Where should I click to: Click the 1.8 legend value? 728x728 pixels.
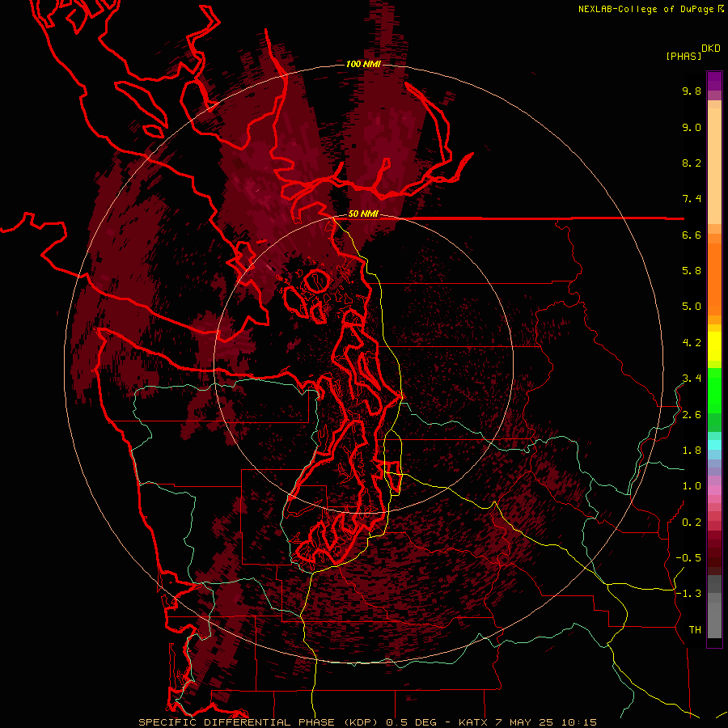pyautogui.click(x=692, y=451)
